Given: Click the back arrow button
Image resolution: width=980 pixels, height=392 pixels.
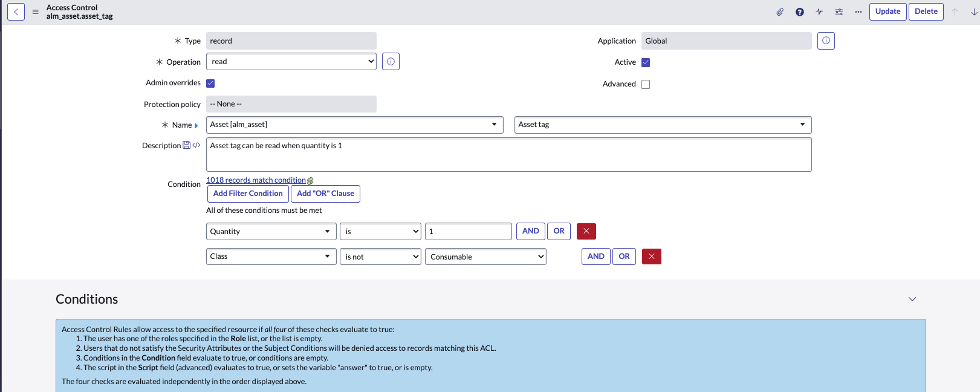Looking at the screenshot, I should [x=16, y=11].
